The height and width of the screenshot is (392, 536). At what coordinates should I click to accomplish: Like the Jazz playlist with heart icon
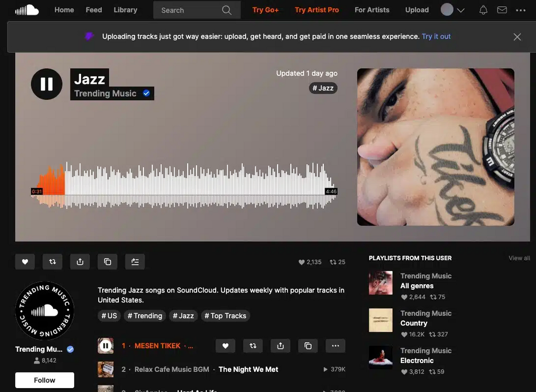25,262
